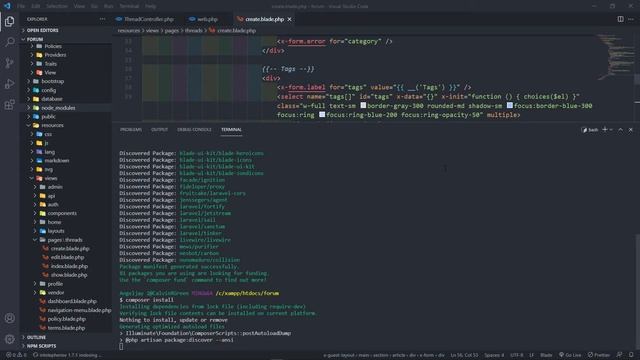
Task: Open the File menu
Action: (21, 6)
